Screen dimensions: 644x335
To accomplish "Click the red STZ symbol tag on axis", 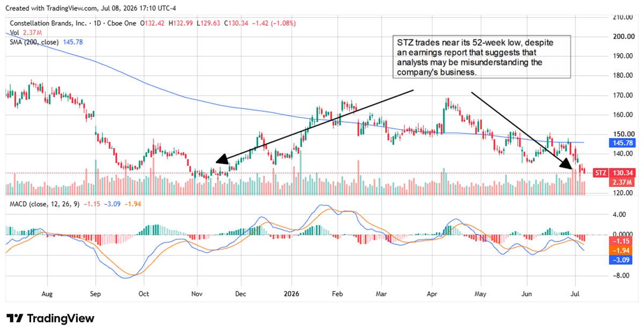I will 600,173.
